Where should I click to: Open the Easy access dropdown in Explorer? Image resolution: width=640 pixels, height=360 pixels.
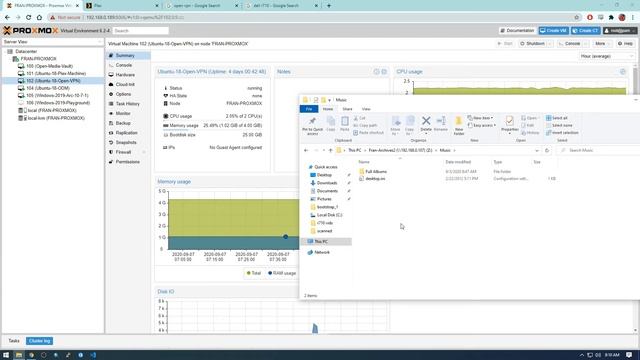click(482, 125)
